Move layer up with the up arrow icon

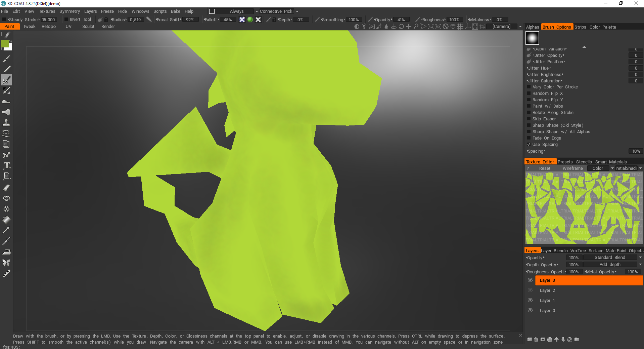[556, 340]
